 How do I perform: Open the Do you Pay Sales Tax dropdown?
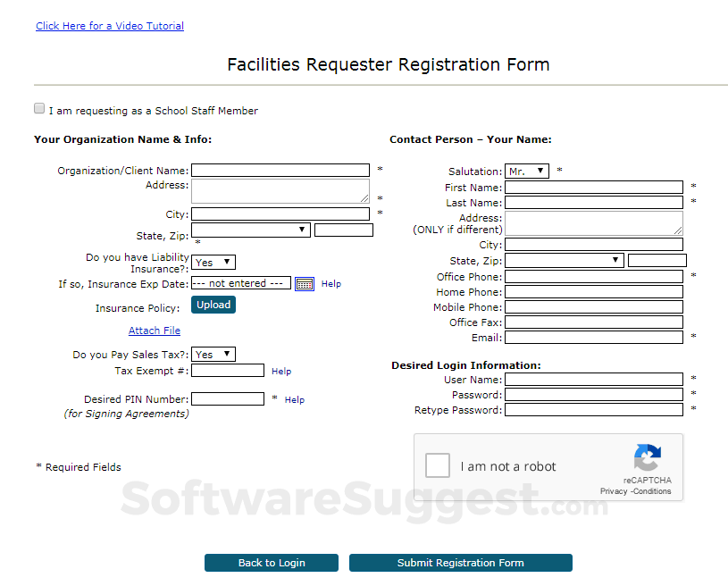[213, 355]
